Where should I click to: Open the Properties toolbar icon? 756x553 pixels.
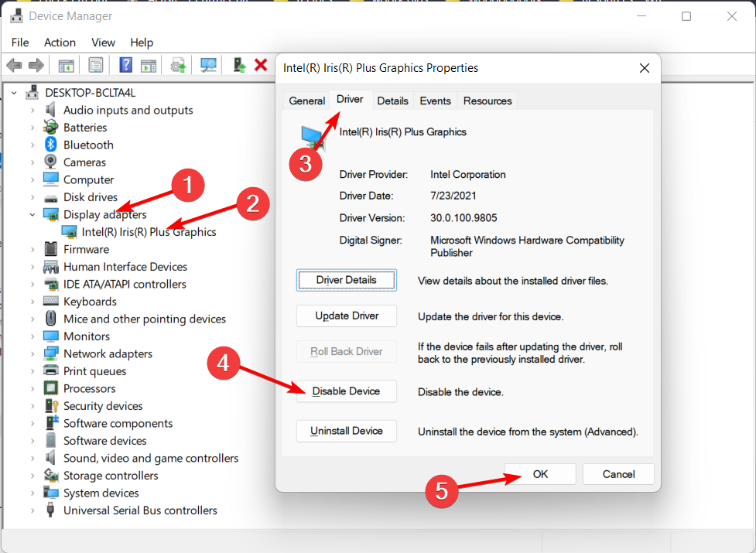(x=96, y=65)
